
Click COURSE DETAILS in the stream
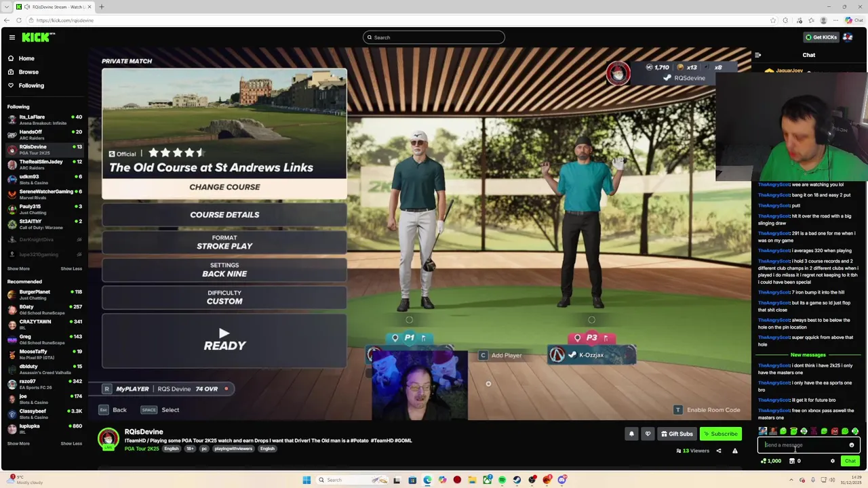coord(224,215)
